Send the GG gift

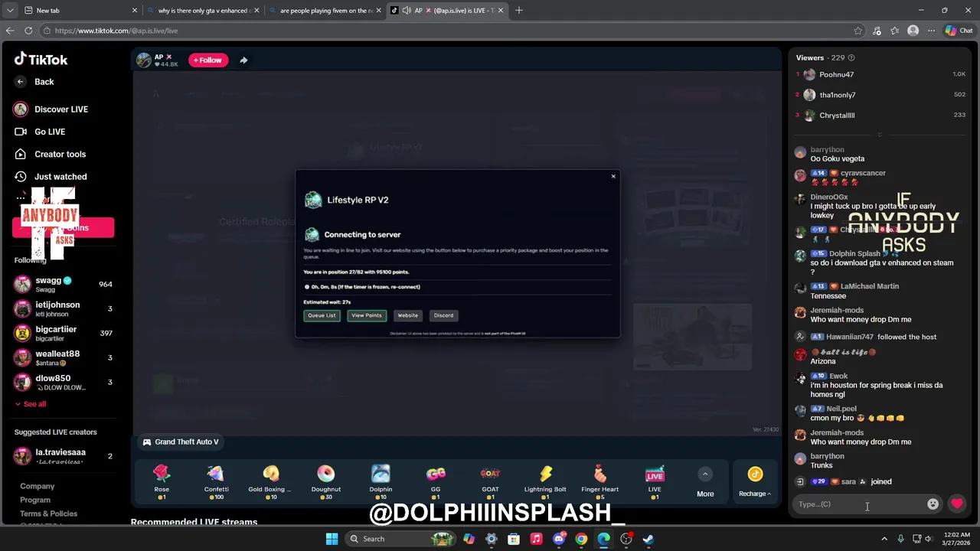[436, 481]
